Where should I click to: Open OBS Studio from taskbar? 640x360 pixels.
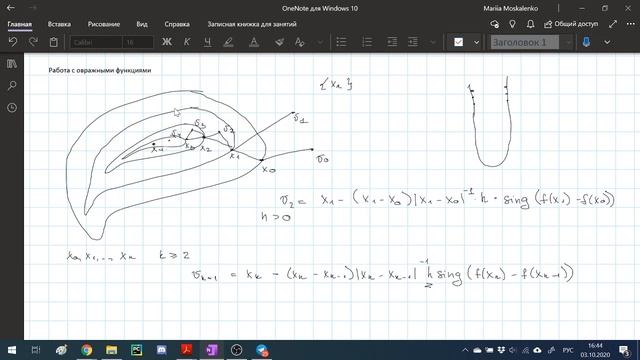click(236, 350)
